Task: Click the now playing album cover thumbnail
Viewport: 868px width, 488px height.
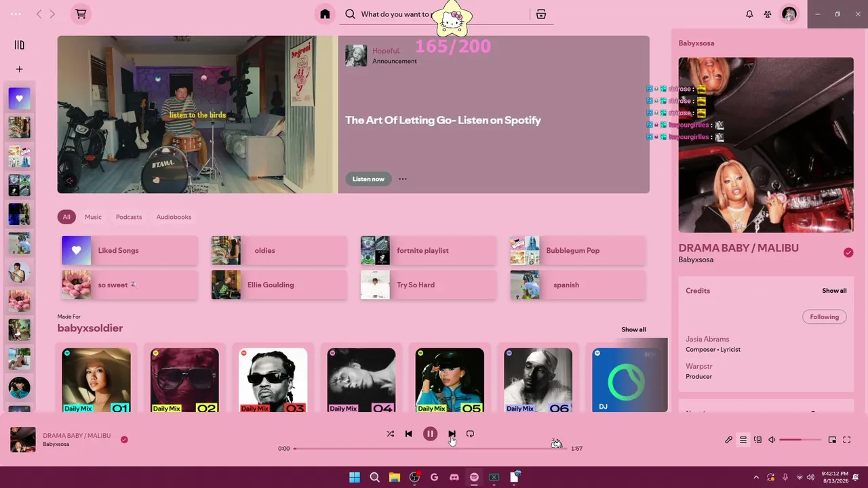Action: tap(22, 439)
